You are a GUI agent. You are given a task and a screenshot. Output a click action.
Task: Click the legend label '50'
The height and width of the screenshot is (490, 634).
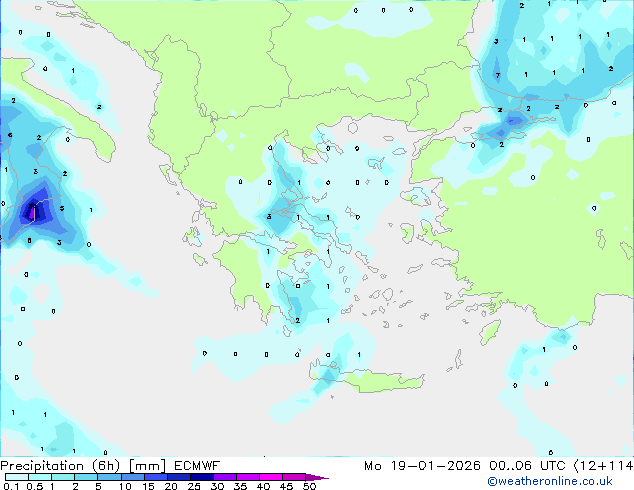coord(309,486)
